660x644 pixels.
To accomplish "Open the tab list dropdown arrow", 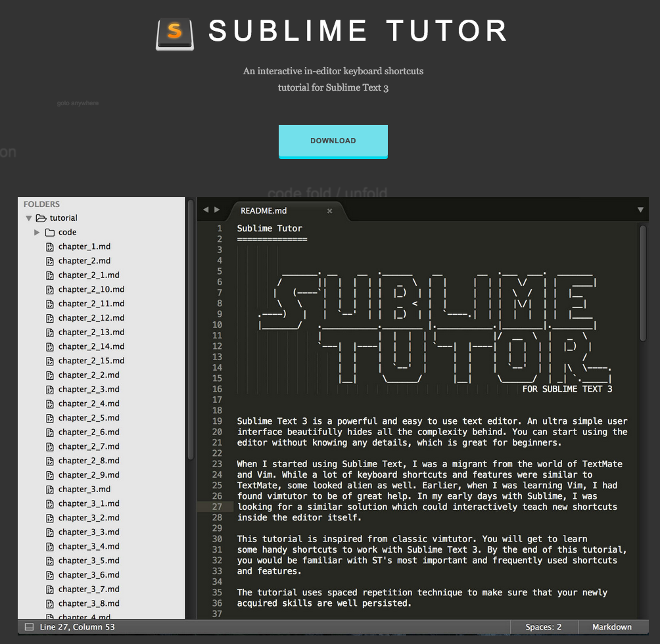I will (640, 210).
